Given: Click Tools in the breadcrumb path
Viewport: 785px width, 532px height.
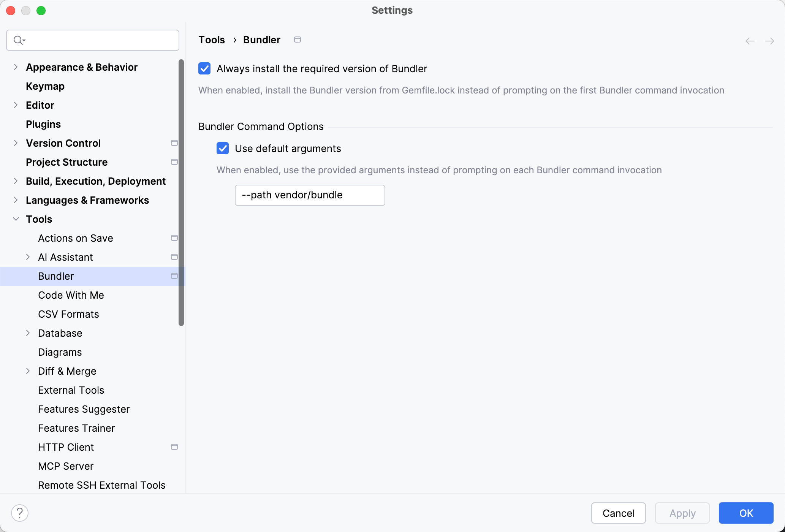Looking at the screenshot, I should pyautogui.click(x=212, y=40).
